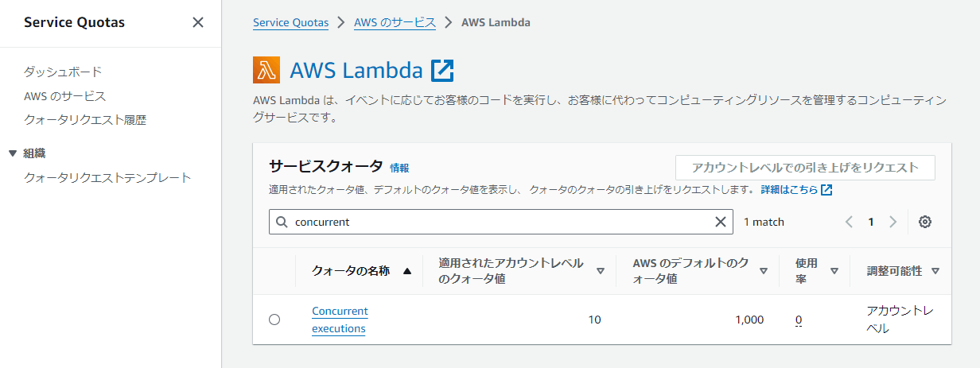Viewport: 980px width, 368px height.
Task: Click アカウントレベルでの引き上げをリクエスト button
Action: click(805, 168)
